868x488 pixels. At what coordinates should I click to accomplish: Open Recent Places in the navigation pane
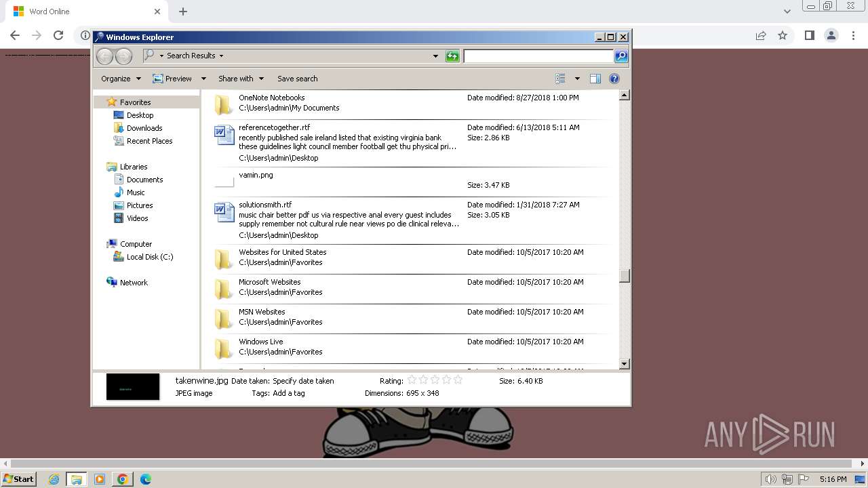tap(149, 141)
